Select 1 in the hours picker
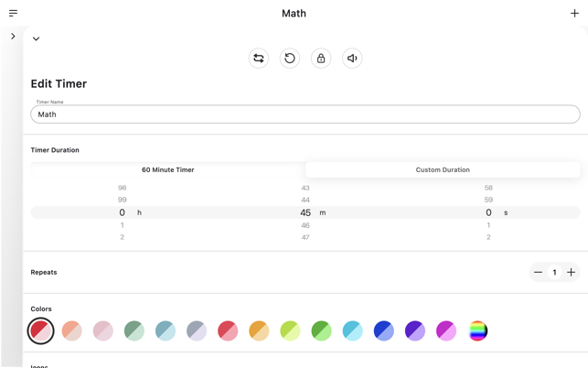The height and width of the screenshot is (368, 588). coord(123,225)
